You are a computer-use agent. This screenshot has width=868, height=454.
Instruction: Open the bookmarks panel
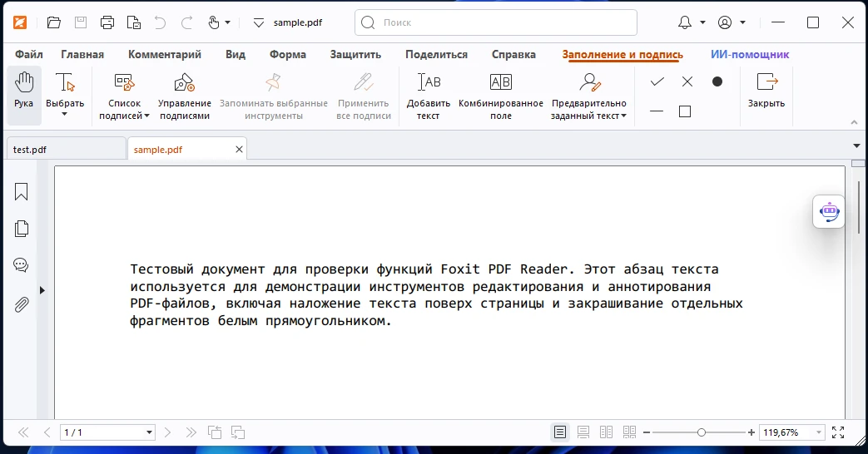[x=21, y=192]
